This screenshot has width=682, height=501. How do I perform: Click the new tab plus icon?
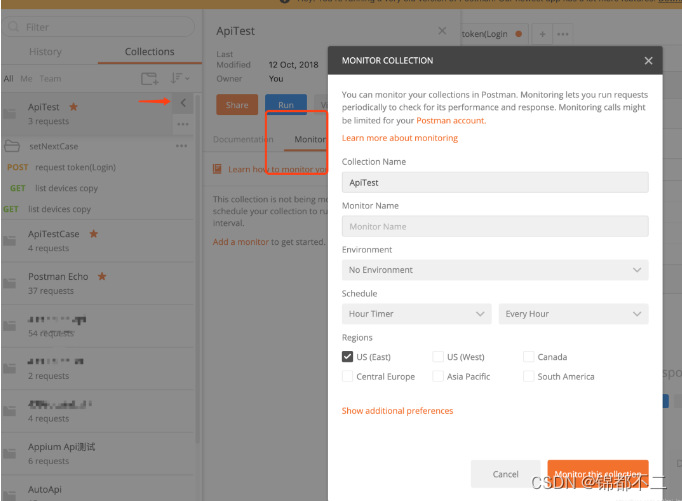click(543, 34)
